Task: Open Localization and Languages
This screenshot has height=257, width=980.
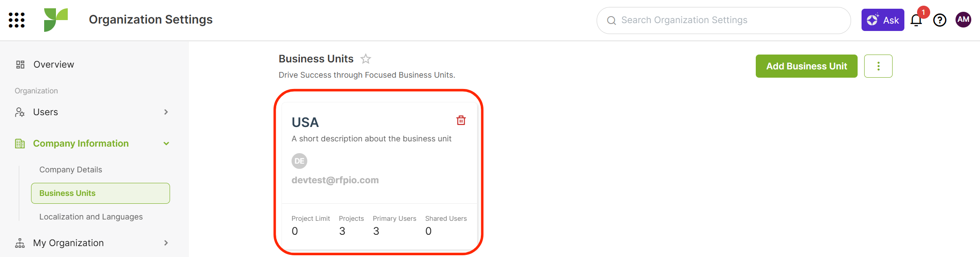Action: point(91,217)
